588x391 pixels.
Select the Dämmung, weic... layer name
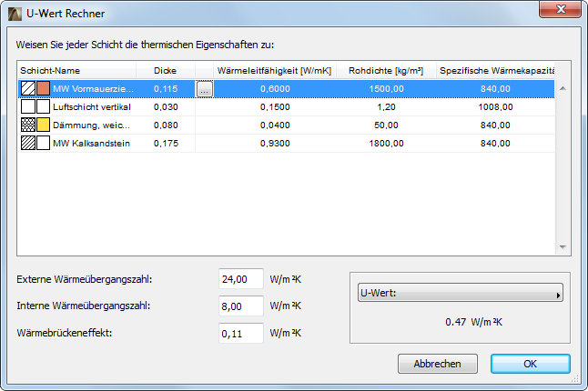(x=92, y=125)
